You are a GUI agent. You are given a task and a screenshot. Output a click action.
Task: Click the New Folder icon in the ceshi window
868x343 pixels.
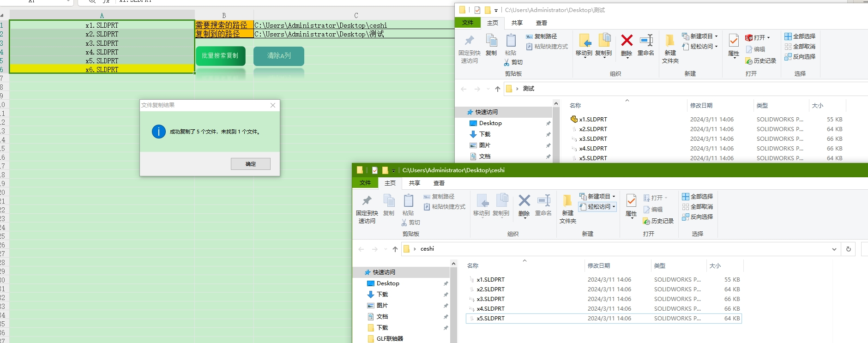[x=567, y=201]
